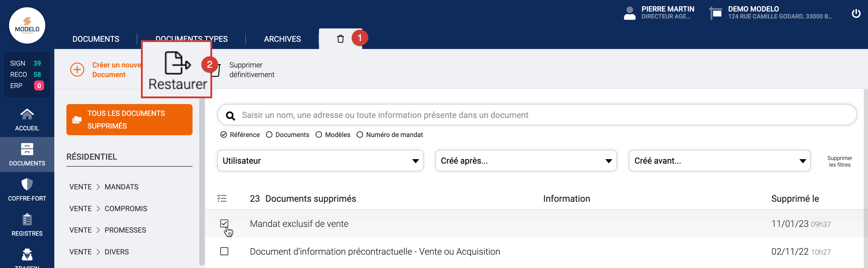868x268 pixels.
Task: Expand the Créé après date dropdown
Action: coord(526,161)
